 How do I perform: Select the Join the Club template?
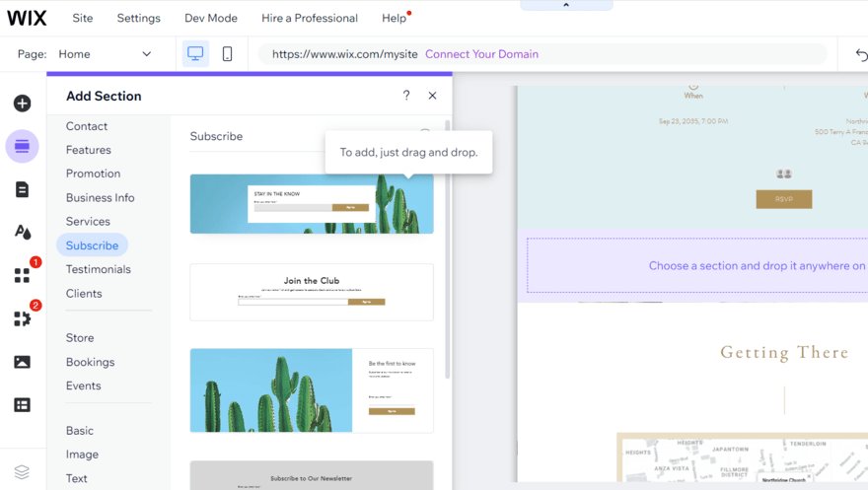pyautogui.click(x=312, y=292)
